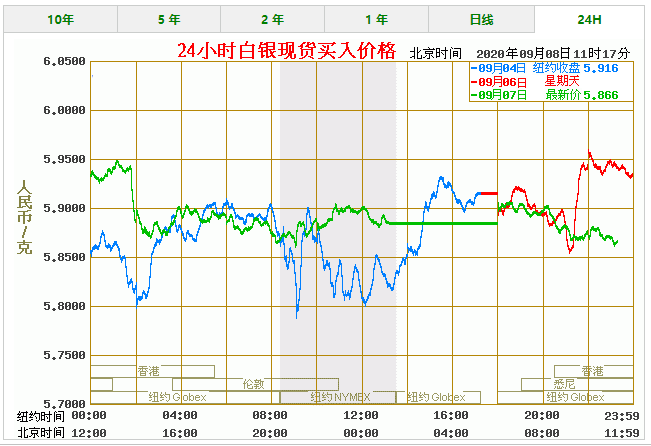The height and width of the screenshot is (446, 651).
Task: Click the flat red line segment near 5.915
Action: pos(489,194)
